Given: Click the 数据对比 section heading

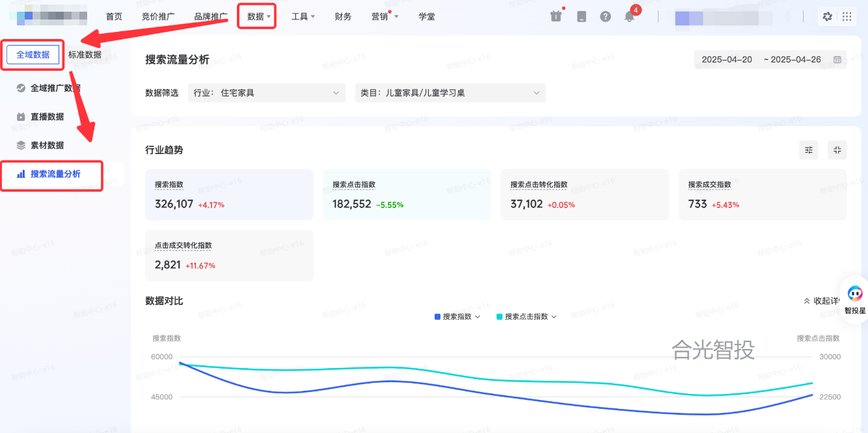Looking at the screenshot, I should pos(164,300).
